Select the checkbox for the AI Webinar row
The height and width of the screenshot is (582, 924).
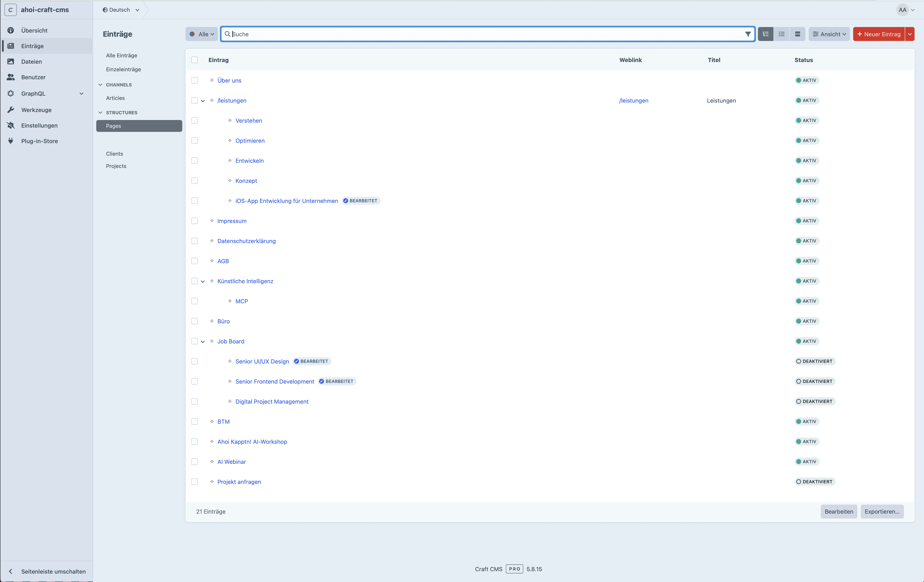click(195, 462)
